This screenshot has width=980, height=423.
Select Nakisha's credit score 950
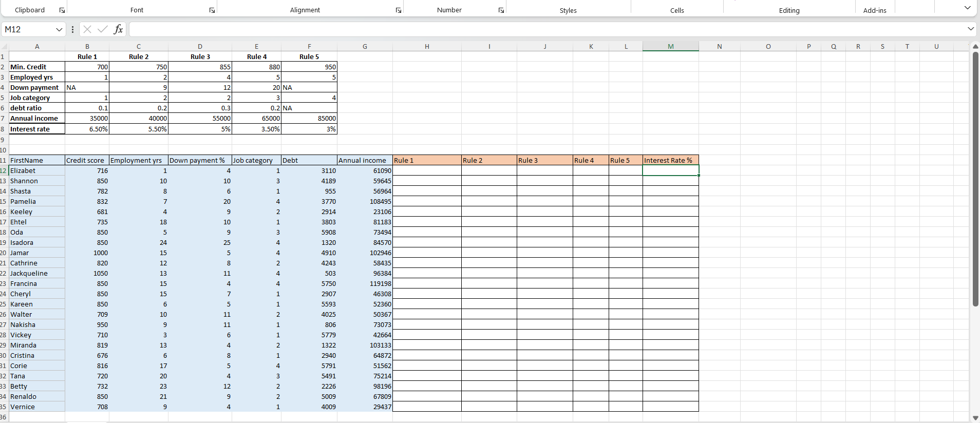point(87,324)
